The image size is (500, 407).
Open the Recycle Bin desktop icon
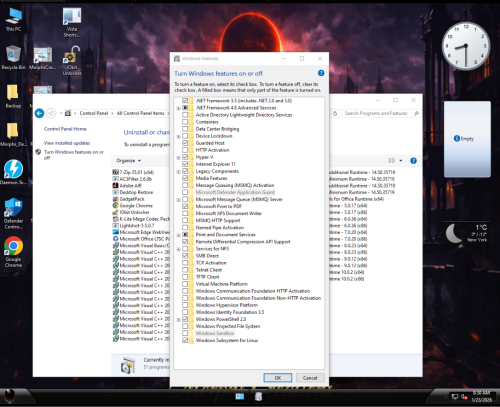point(13,57)
